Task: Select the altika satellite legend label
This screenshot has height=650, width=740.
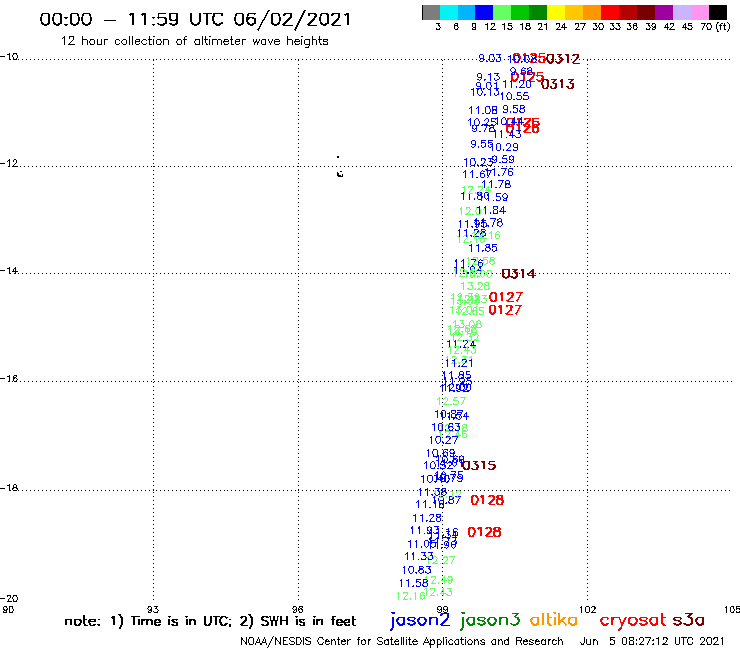Action: click(x=553, y=619)
